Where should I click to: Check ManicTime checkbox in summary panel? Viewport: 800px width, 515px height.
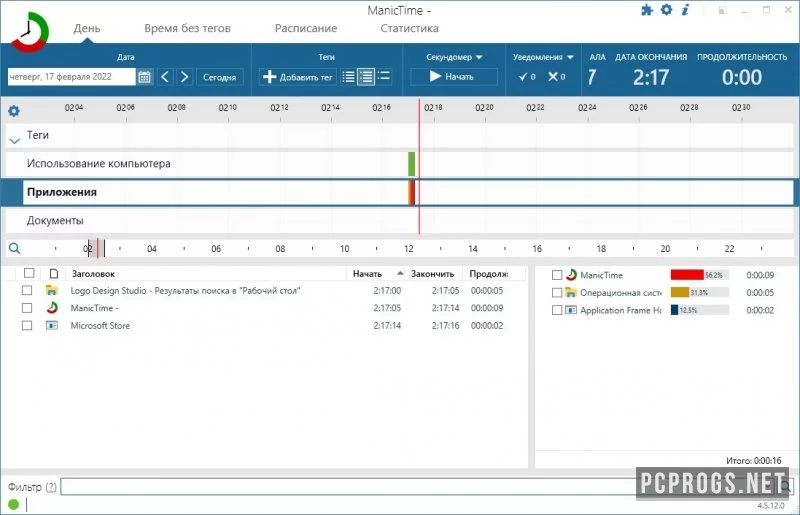tap(557, 275)
